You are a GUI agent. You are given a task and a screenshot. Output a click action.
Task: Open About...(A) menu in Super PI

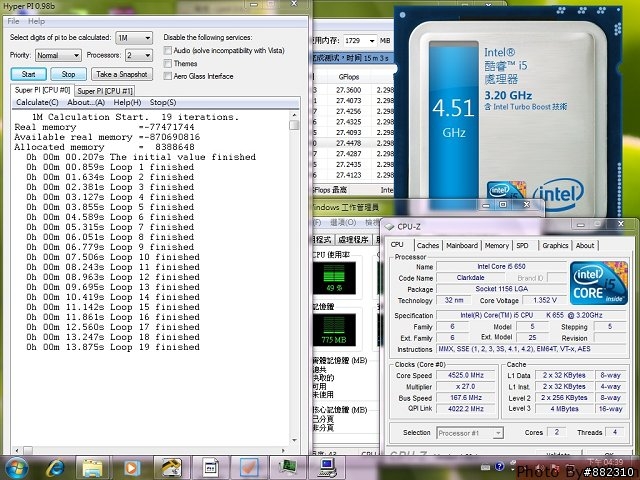point(86,102)
